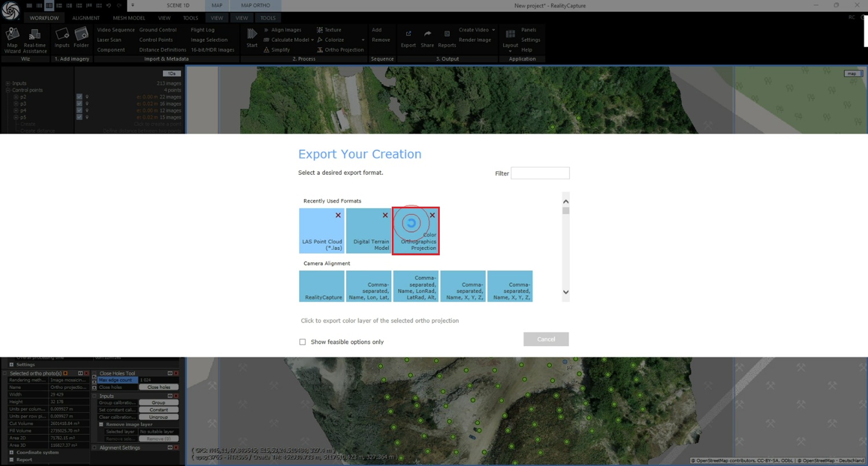Click into the Filter text field
Image resolution: width=868 pixels, height=466 pixels.
pyautogui.click(x=540, y=173)
